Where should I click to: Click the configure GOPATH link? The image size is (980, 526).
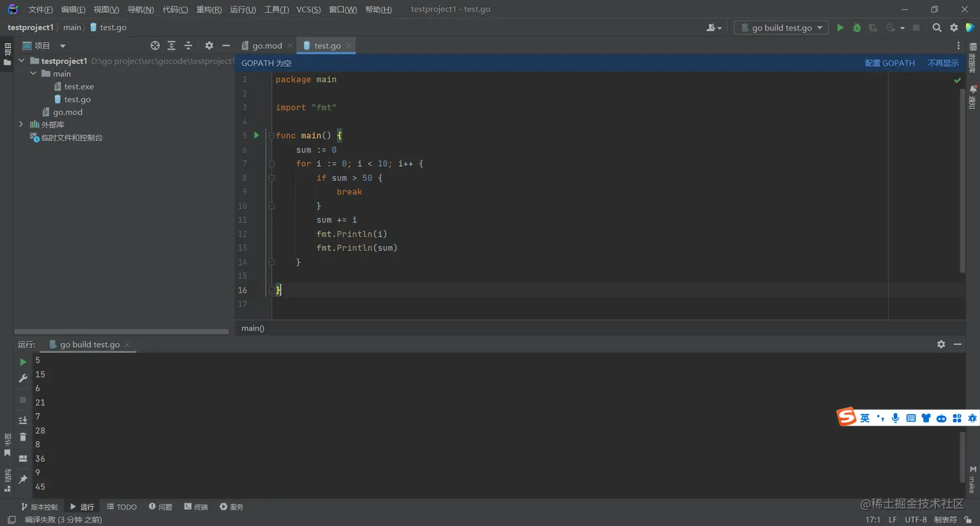[890, 63]
